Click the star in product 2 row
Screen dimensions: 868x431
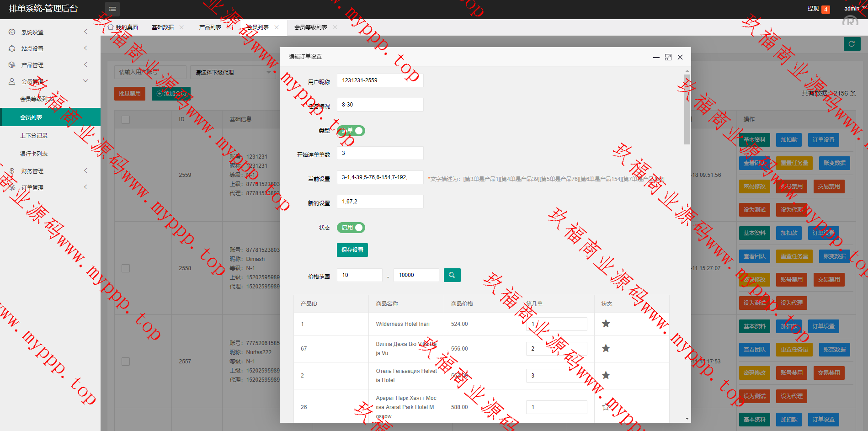coord(606,376)
